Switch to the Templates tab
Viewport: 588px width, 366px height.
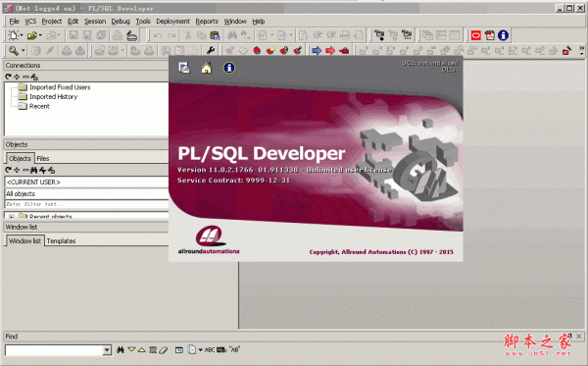pos(61,241)
